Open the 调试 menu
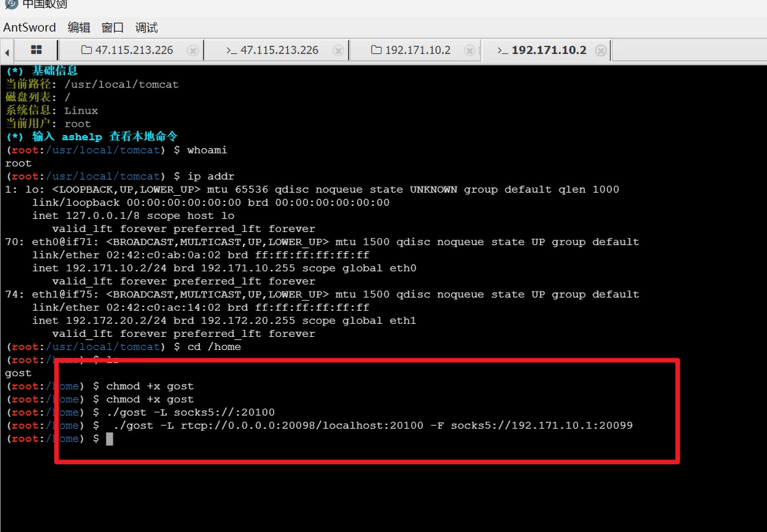Viewport: 767px width, 532px height. point(147,28)
